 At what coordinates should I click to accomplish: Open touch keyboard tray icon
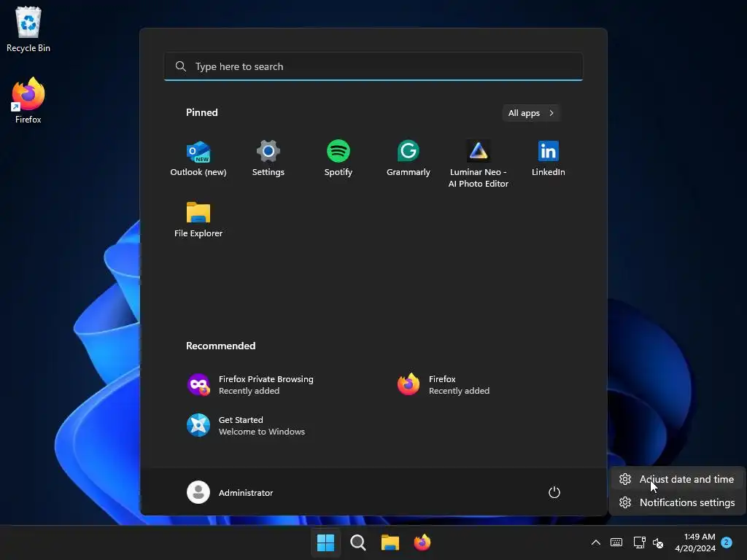(x=616, y=542)
